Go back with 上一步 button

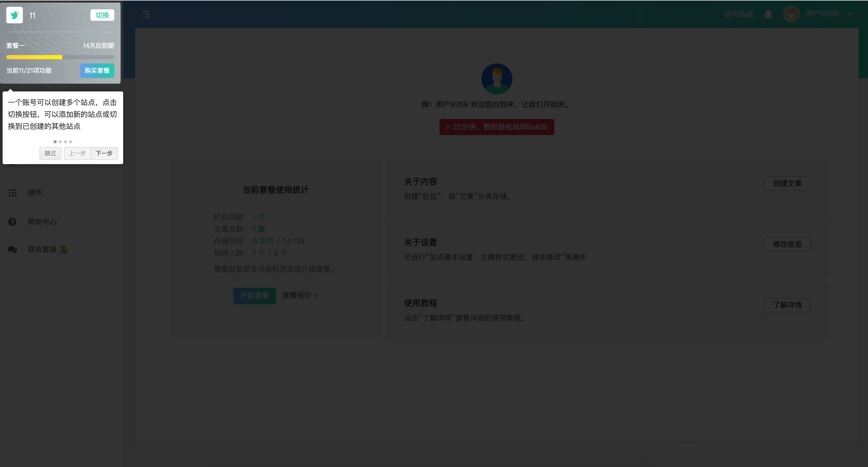coord(77,154)
